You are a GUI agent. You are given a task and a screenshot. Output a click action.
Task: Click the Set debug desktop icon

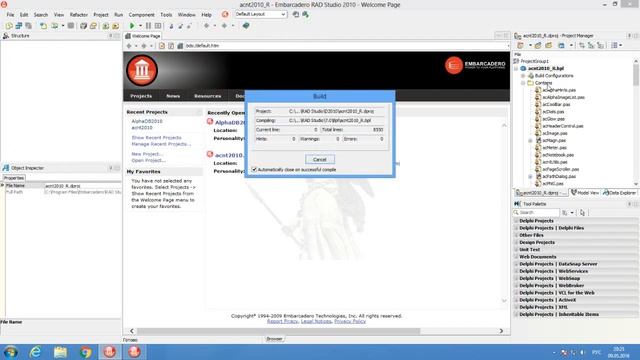[305, 14]
